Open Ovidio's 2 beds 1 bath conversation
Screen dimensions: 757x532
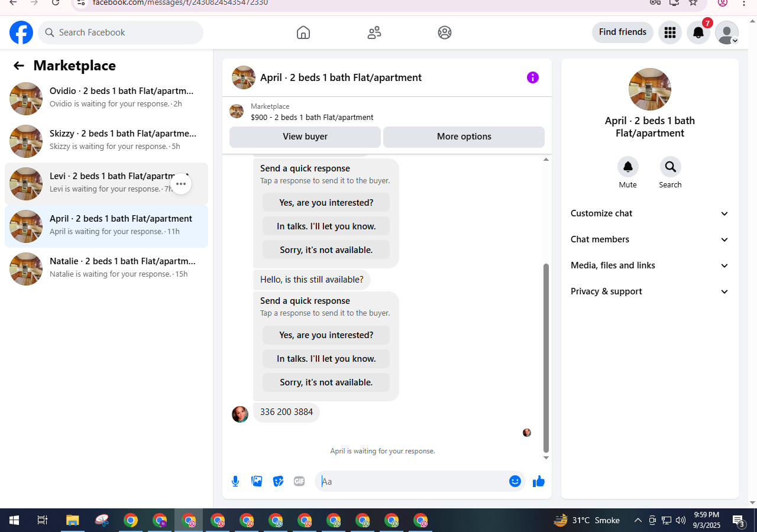[106, 99]
